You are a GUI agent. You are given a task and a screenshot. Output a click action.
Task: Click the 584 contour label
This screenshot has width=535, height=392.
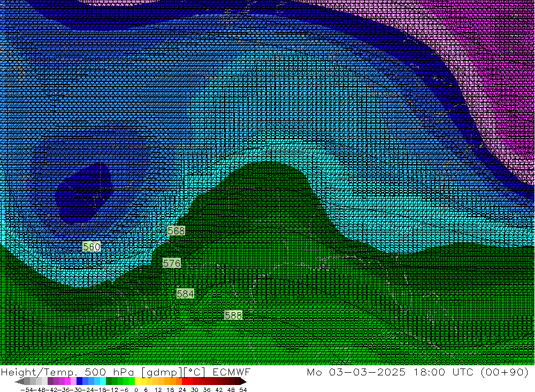point(185,294)
